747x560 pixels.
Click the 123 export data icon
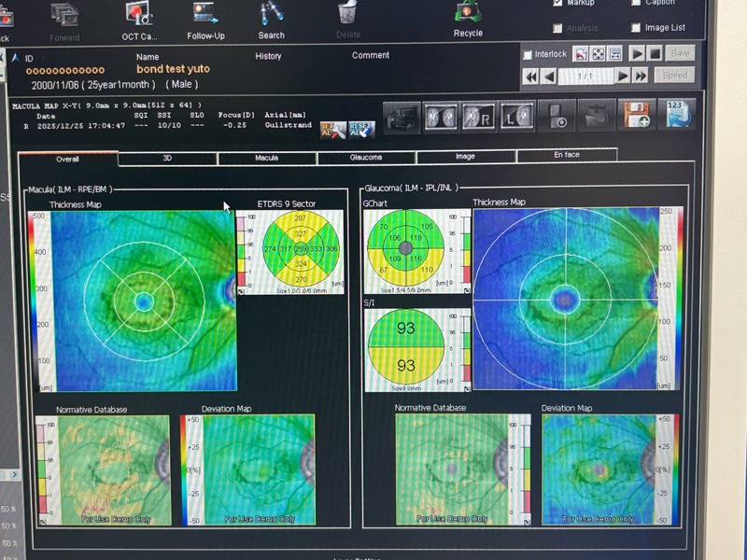(x=678, y=115)
